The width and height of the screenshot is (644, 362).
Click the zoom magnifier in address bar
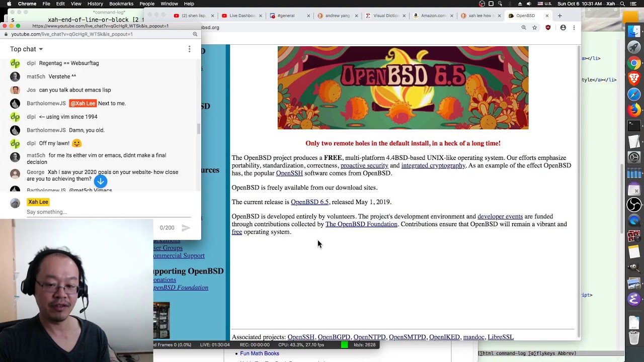click(524, 28)
